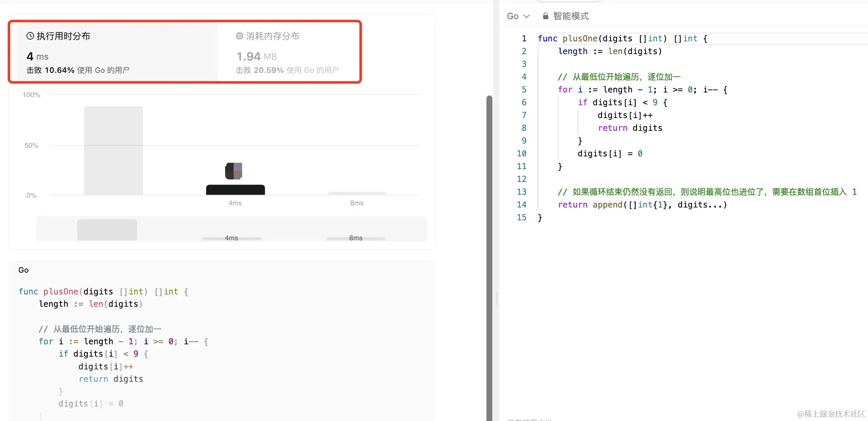The height and width of the screenshot is (421, 868).
Task: Click the 4ms axis label
Action: click(x=235, y=203)
